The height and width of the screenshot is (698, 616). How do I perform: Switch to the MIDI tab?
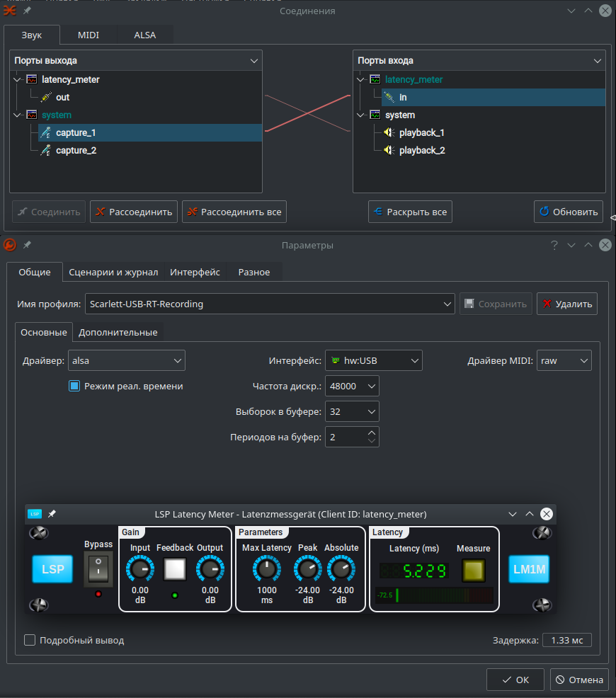click(88, 35)
